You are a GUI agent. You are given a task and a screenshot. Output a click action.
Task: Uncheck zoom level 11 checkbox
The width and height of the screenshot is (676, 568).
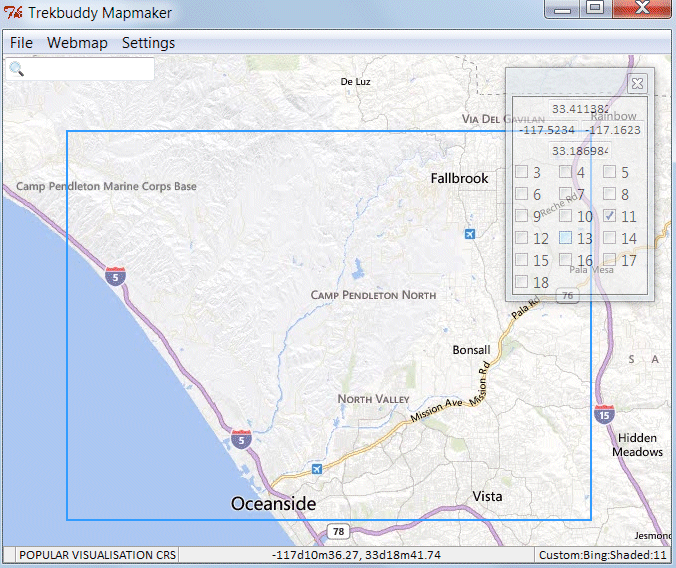point(609,216)
